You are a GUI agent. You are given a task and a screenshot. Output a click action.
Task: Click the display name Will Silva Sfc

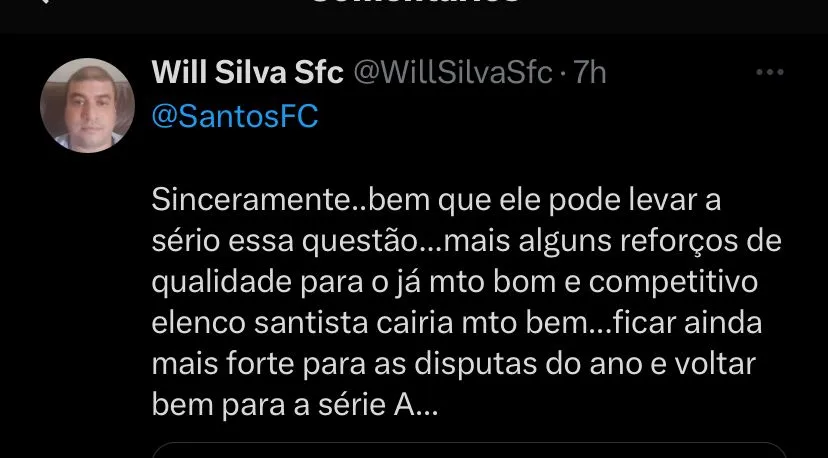click(247, 73)
